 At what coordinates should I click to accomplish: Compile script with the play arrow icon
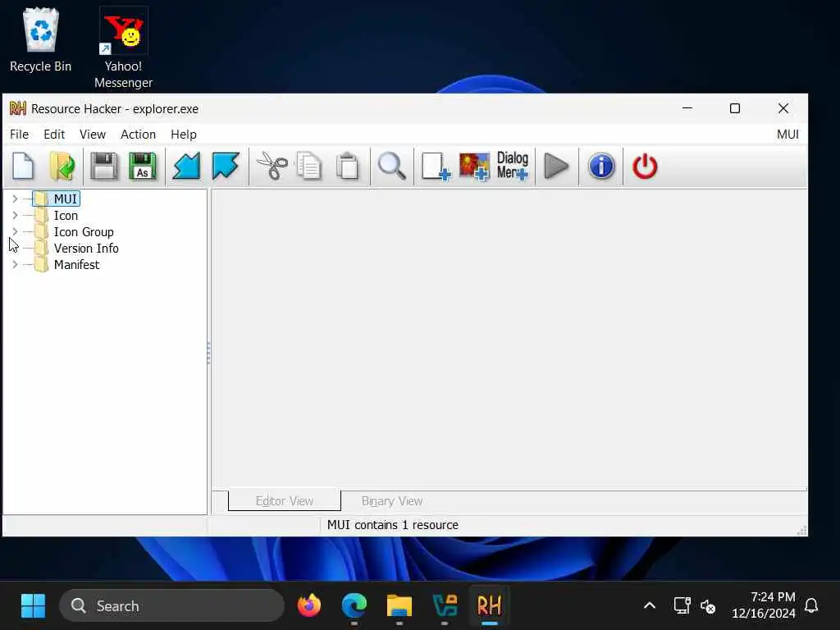tap(557, 166)
